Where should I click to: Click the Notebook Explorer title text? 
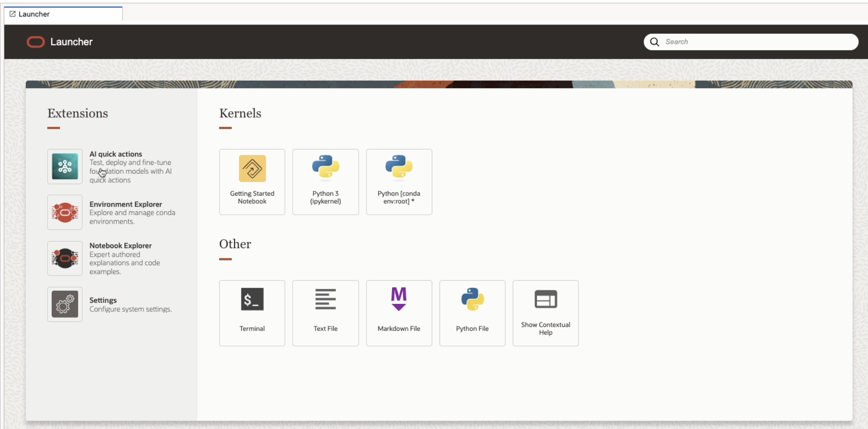[120, 246]
